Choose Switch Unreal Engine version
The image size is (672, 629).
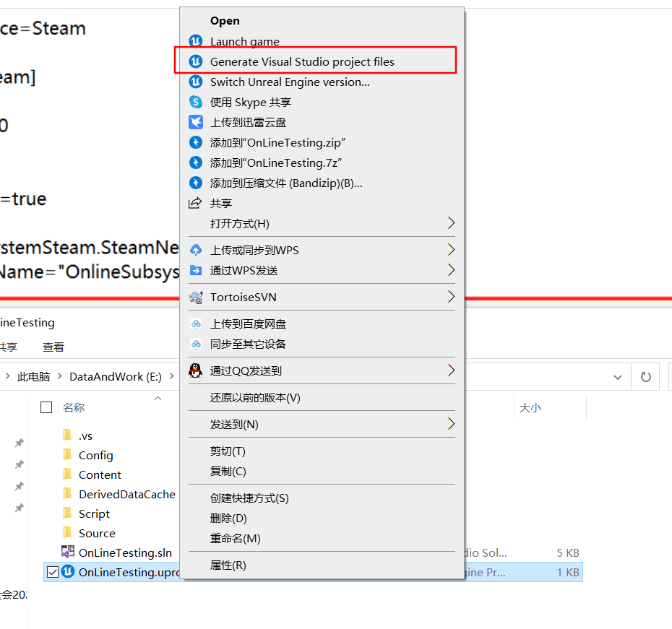289,82
